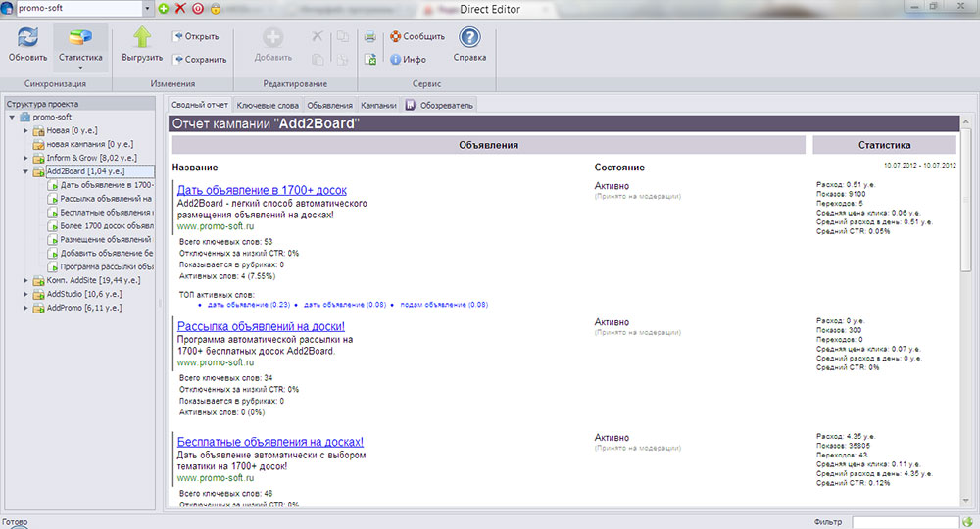The width and height of the screenshot is (980, 529).
Task: Click the report vertical scrollbar thumb
Action: [965, 200]
